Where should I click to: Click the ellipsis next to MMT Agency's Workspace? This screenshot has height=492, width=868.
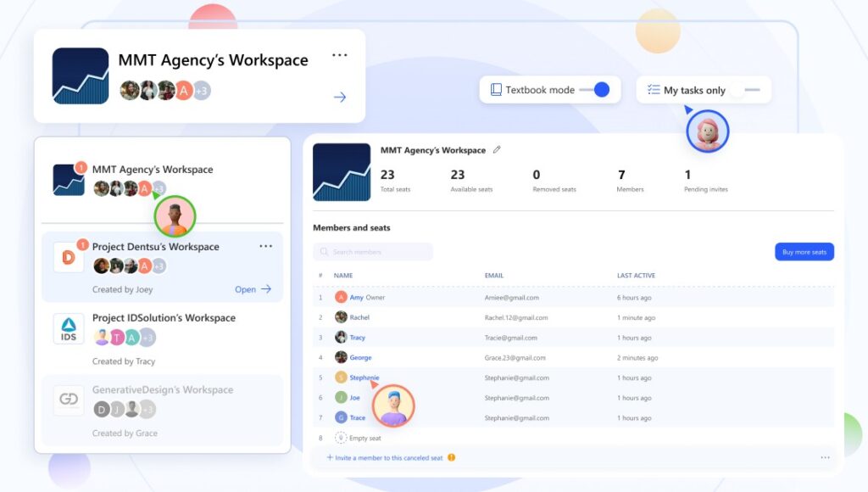click(x=339, y=54)
